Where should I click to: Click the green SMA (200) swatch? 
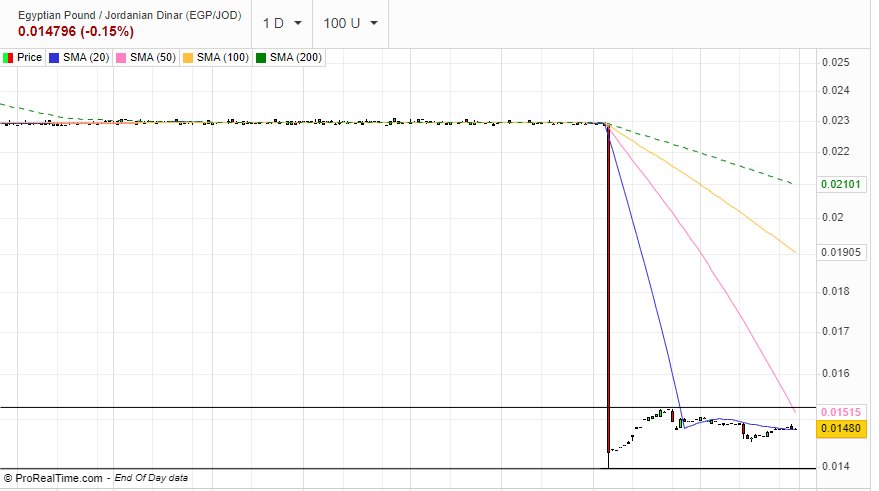tap(261, 58)
